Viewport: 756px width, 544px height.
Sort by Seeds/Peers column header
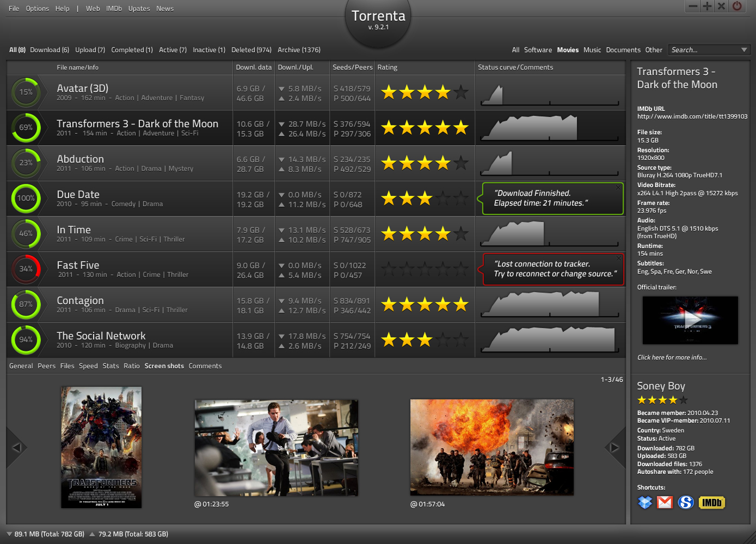pos(353,67)
